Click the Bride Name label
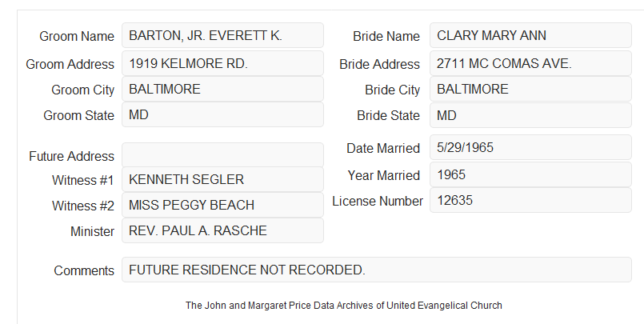 pos(386,36)
